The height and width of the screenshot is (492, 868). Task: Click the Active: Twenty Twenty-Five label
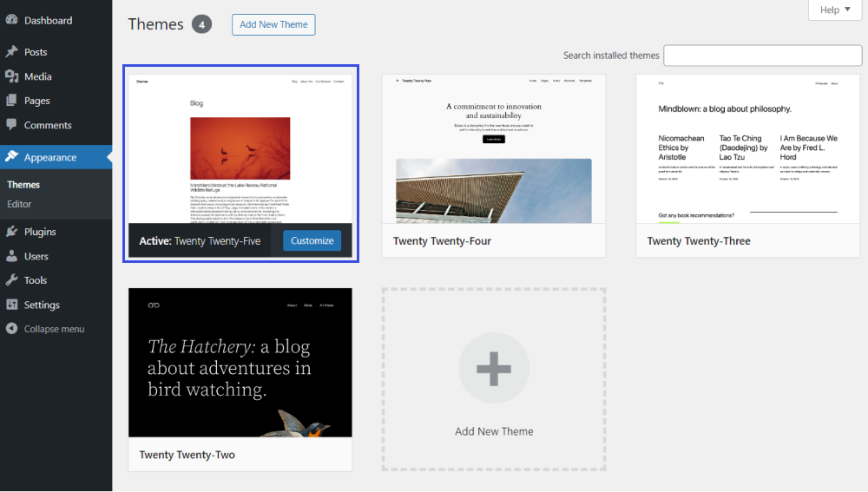[x=200, y=240]
